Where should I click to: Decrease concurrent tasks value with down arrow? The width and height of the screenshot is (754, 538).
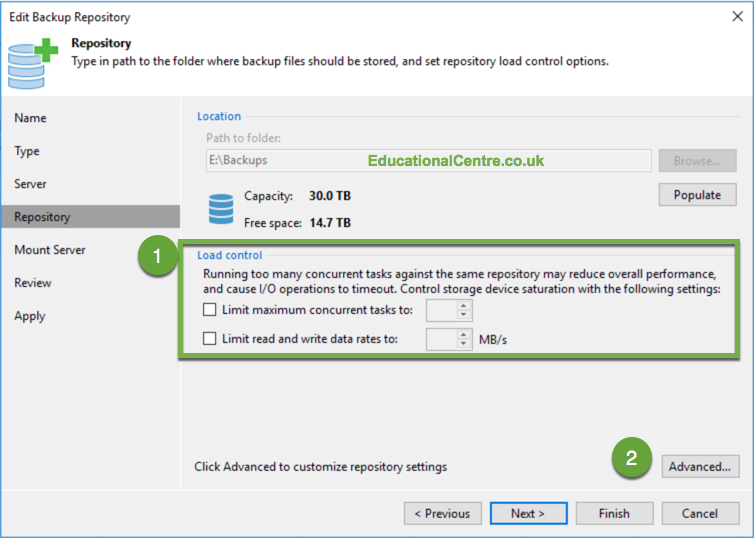tap(464, 315)
